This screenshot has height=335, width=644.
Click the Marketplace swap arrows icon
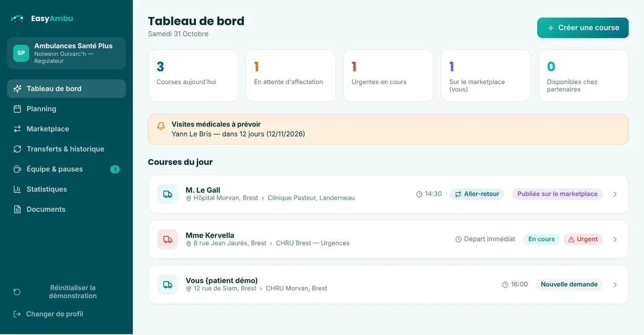tap(17, 129)
